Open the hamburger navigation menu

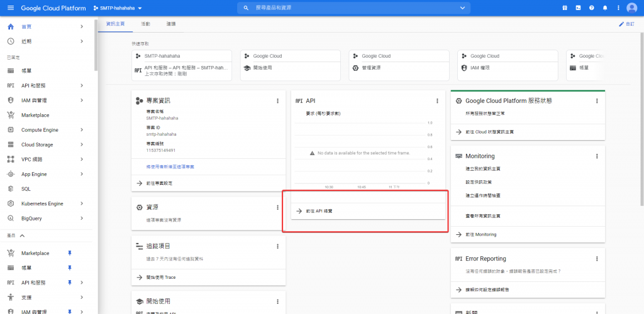coord(11,8)
